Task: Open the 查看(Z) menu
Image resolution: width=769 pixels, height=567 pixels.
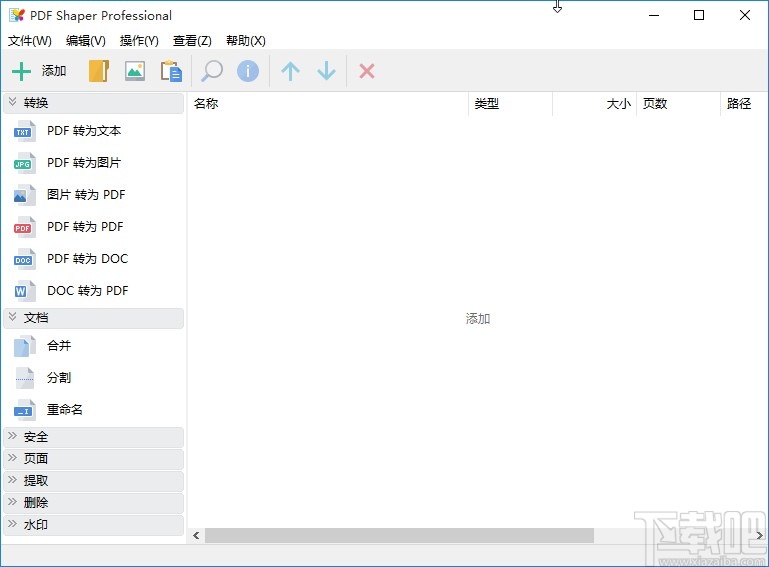Action: [192, 41]
